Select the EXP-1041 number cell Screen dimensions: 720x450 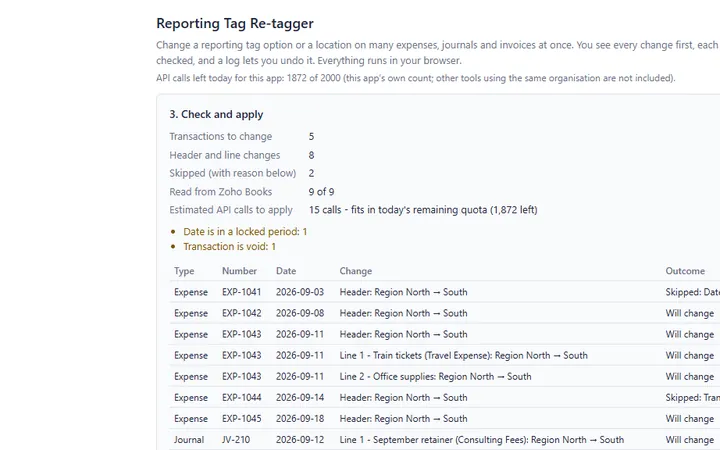pos(242,292)
